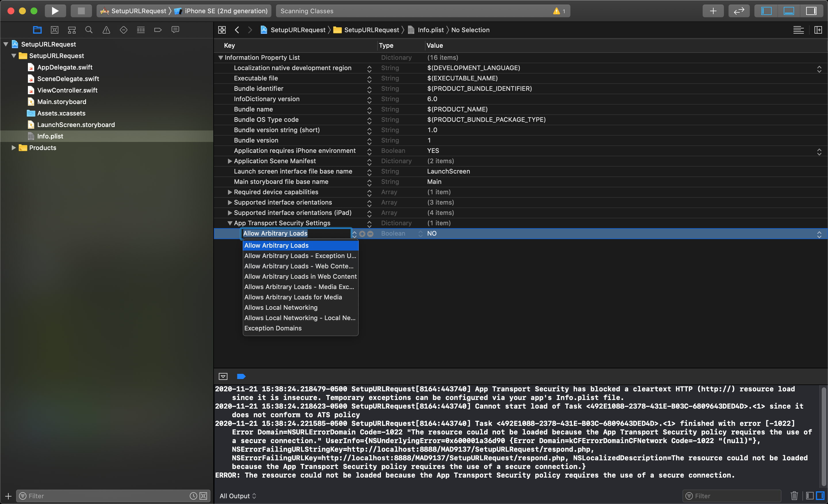Select Exception Domains from the dropdown list
The image size is (828, 504).
[273, 328]
